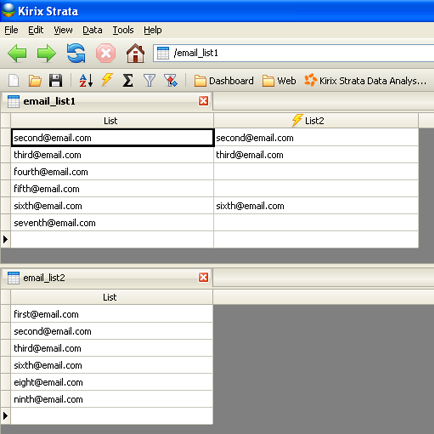Save with the floppy disk icon
The width and height of the screenshot is (434, 434).
coord(56,81)
